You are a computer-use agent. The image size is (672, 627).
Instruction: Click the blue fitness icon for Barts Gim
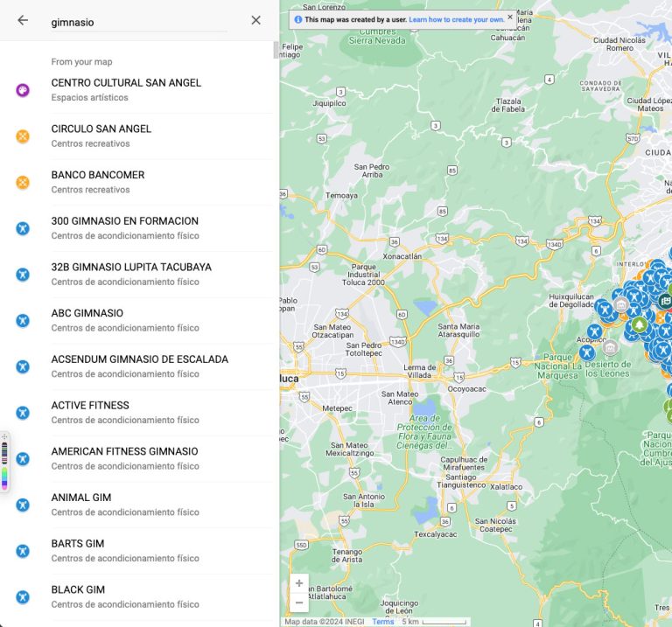pos(23,551)
